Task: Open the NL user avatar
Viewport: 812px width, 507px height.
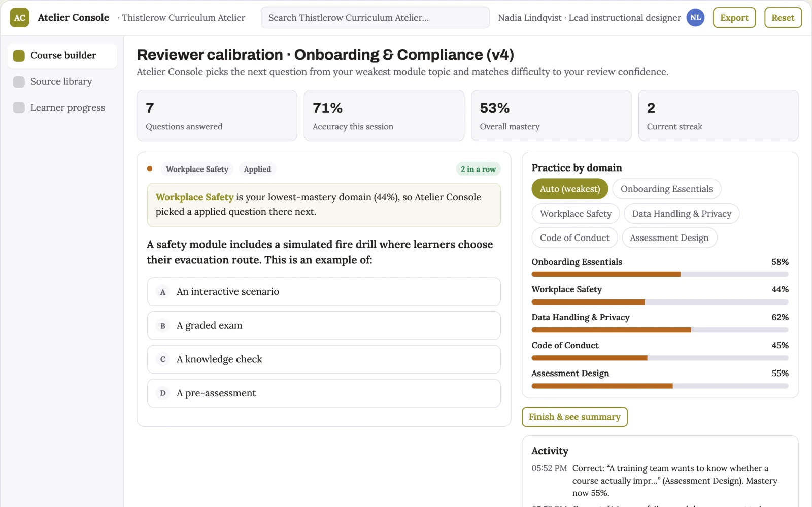Action: pyautogui.click(x=695, y=18)
